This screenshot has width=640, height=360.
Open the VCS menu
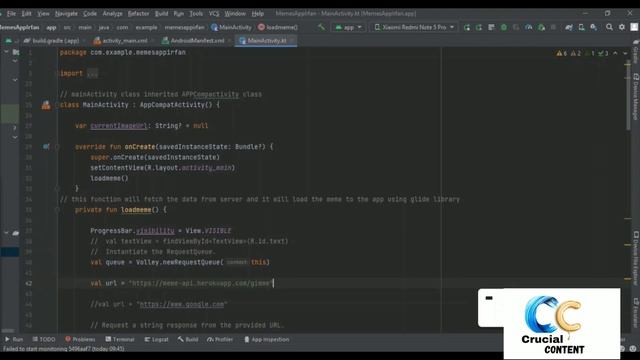[214, 13]
